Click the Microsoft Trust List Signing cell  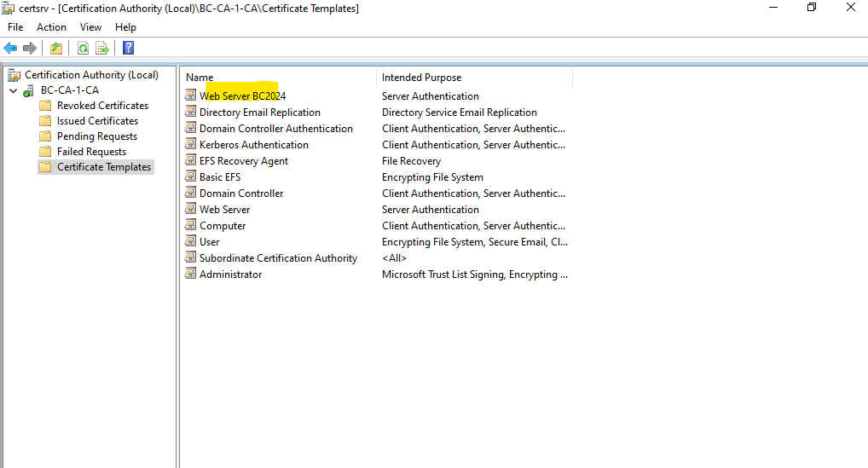[x=474, y=274]
